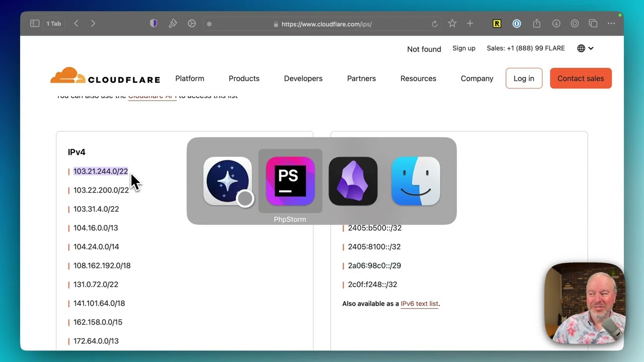The image size is (644, 362).
Task: Click the IPv4 entry 172.64.0.0/13
Action: click(x=96, y=341)
